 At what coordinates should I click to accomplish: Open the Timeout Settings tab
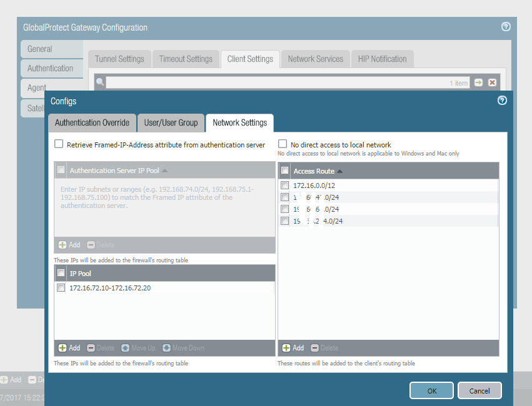coord(186,59)
